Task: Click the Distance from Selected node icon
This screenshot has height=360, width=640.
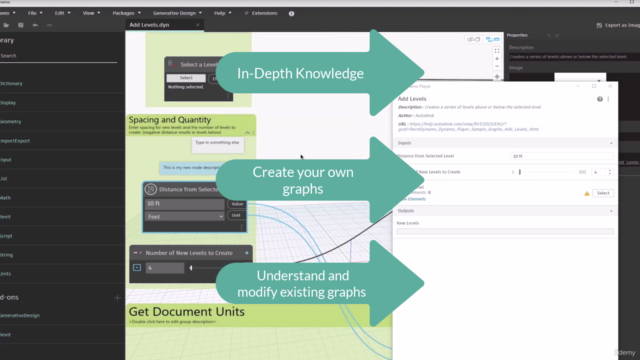Action: pos(151,189)
